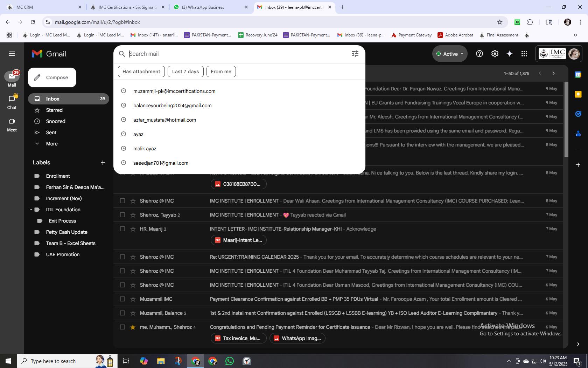Open Inbox folder in sidebar

coord(69,99)
